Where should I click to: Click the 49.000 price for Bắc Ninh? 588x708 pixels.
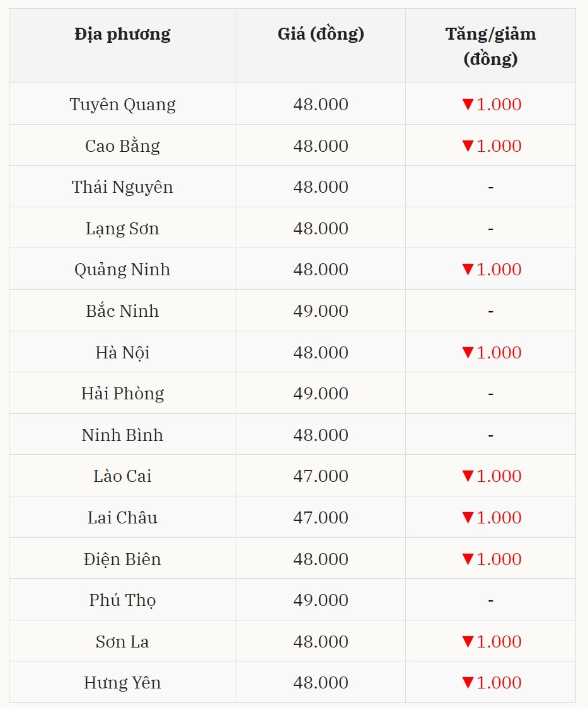pyautogui.click(x=321, y=311)
